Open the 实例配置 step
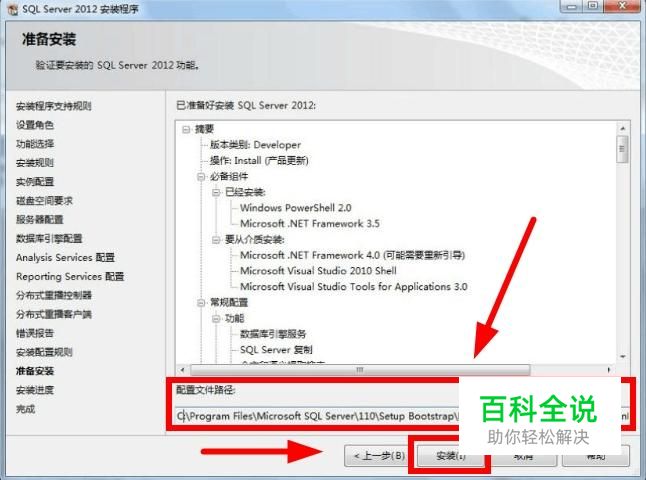646x480 pixels. click(x=35, y=182)
